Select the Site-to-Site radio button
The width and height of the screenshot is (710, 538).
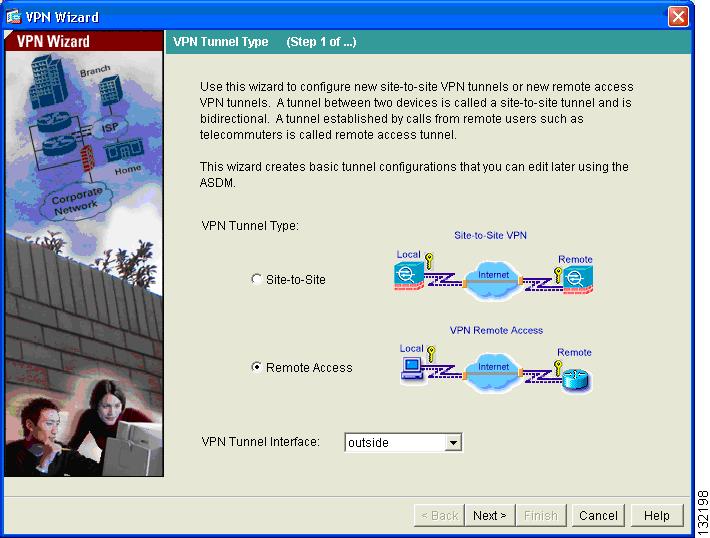point(256,279)
